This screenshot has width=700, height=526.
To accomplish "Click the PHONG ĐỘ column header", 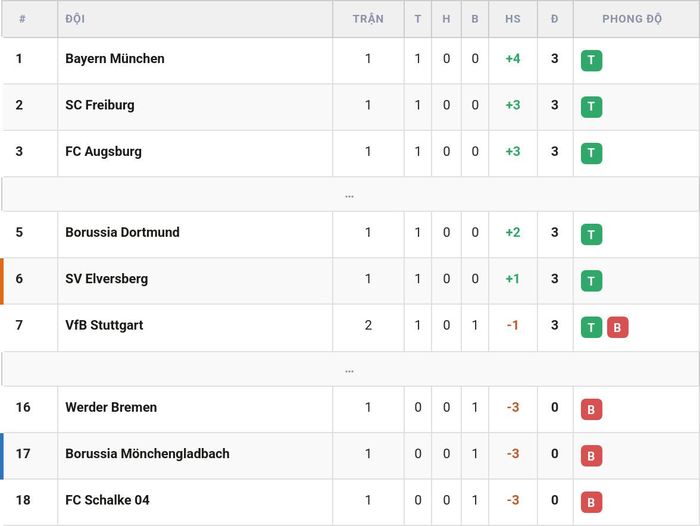I will coord(632,19).
